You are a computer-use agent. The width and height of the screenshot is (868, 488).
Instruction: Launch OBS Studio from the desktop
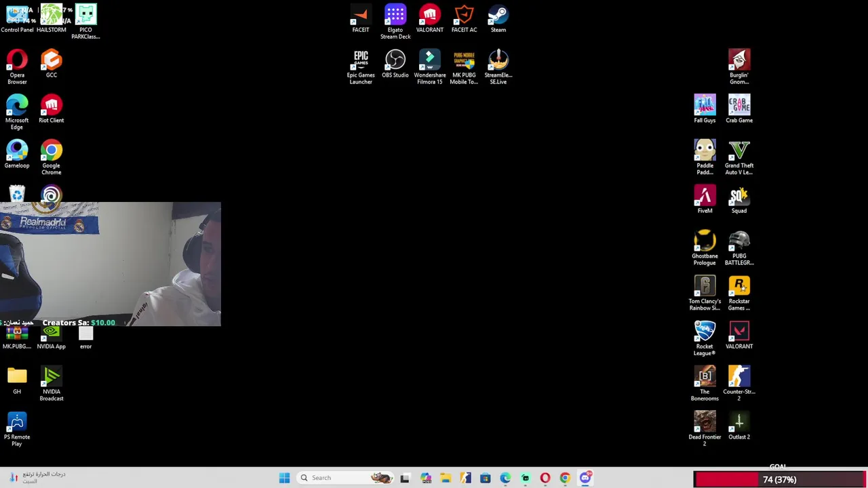[395, 64]
